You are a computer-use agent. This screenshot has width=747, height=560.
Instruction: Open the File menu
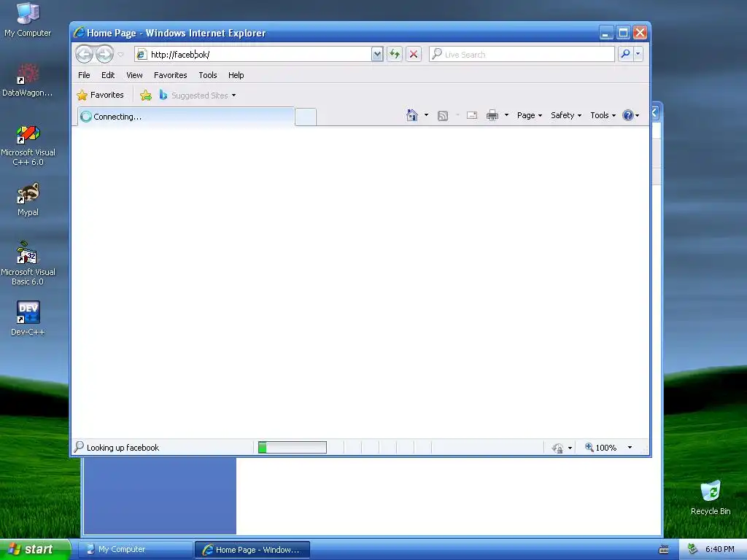tap(84, 75)
